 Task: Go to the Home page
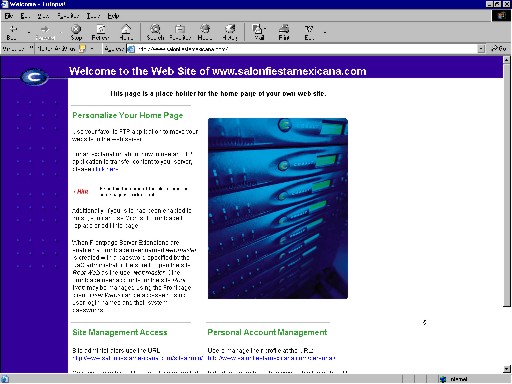(126, 32)
